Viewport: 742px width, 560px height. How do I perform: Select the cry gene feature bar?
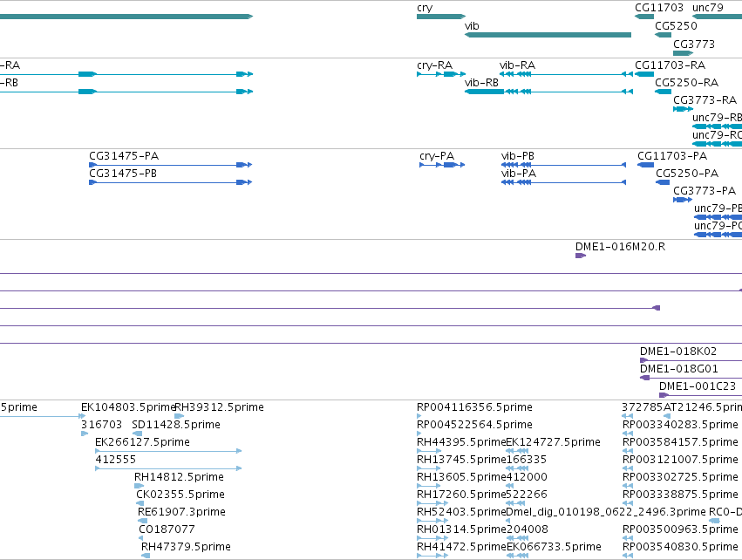(x=441, y=17)
